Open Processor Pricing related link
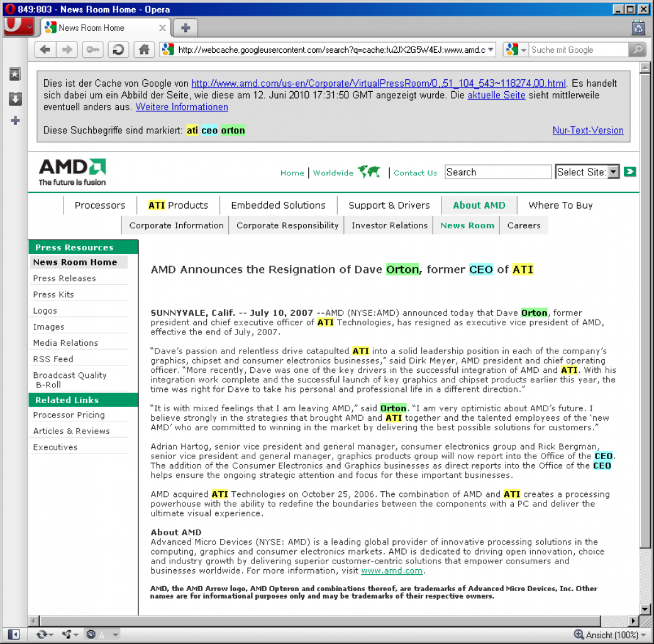 69,415
